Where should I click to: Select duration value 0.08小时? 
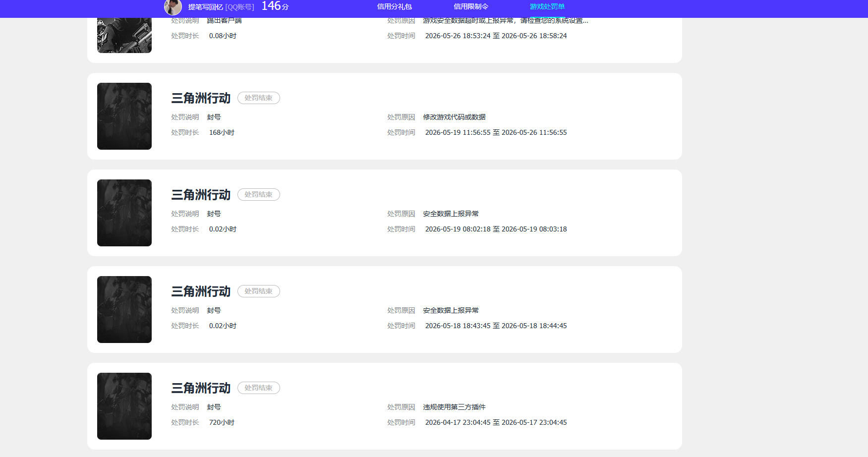click(x=223, y=36)
